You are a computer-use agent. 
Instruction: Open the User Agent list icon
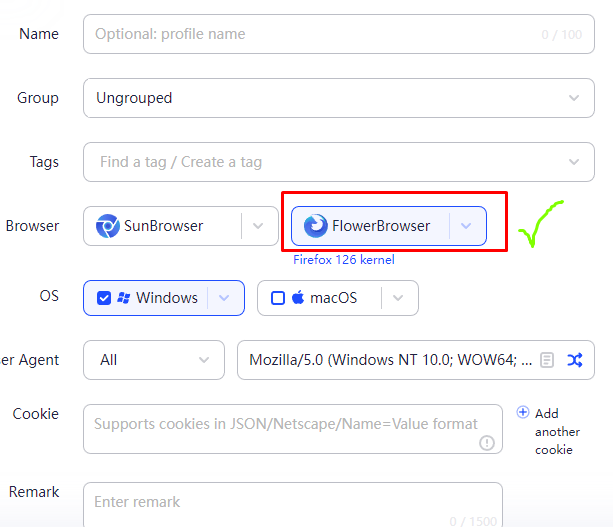[547, 360]
